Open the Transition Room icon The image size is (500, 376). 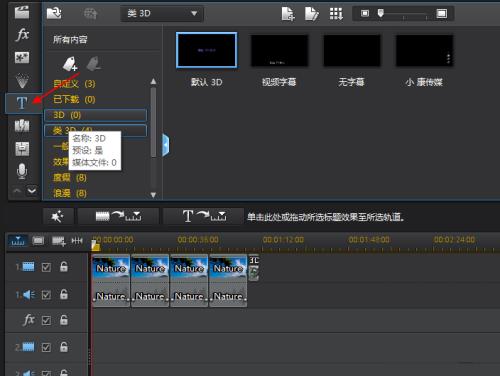22,126
